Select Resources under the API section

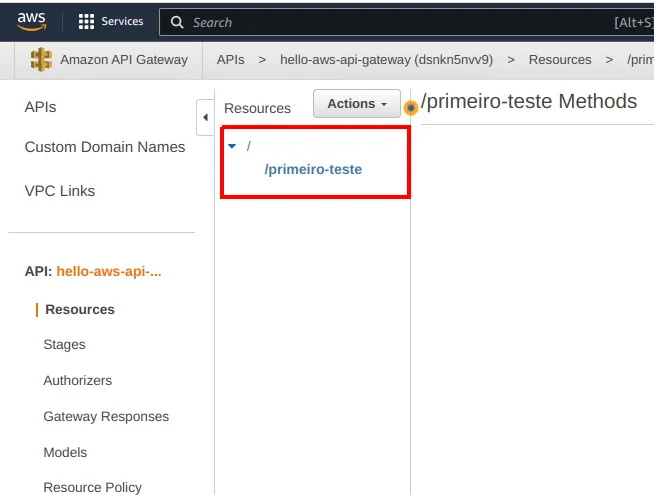click(x=80, y=309)
